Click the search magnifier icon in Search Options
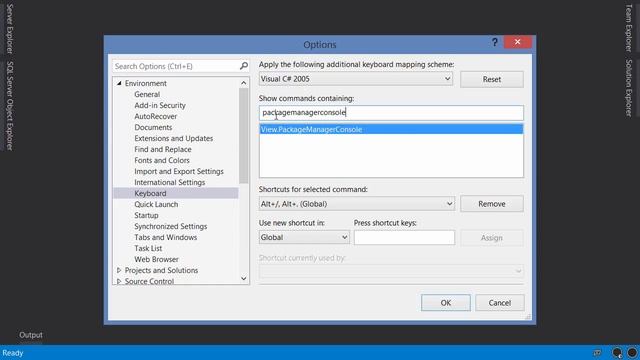 click(x=244, y=66)
